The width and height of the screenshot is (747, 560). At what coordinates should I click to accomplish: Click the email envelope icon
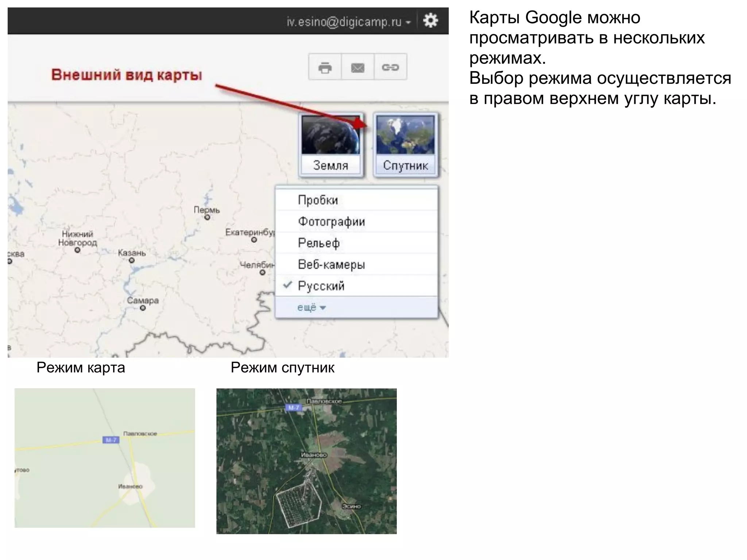(357, 67)
